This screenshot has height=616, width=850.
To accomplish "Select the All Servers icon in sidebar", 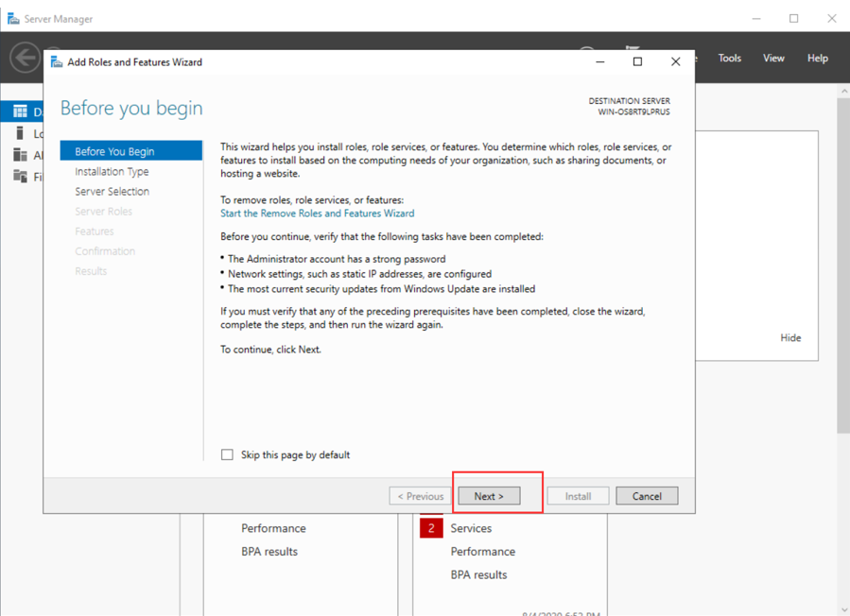I will pos(20,155).
